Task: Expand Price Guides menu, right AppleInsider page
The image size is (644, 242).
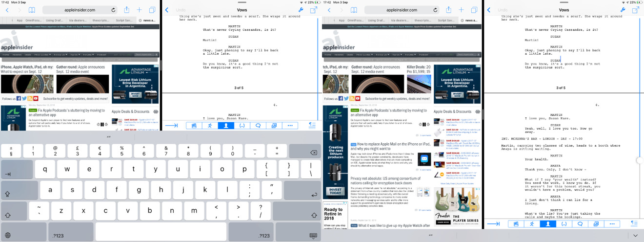Action: tap(365, 55)
